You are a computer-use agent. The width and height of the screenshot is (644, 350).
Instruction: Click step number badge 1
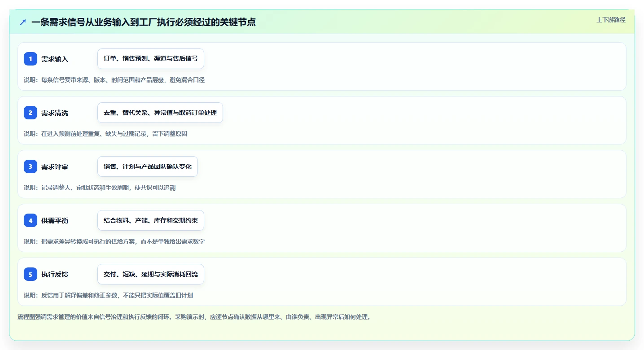[x=31, y=59]
